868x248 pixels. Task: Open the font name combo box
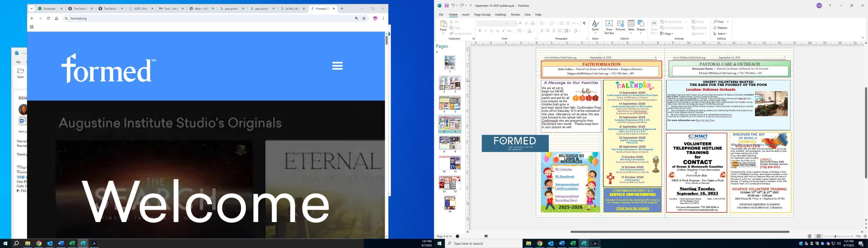click(x=492, y=24)
